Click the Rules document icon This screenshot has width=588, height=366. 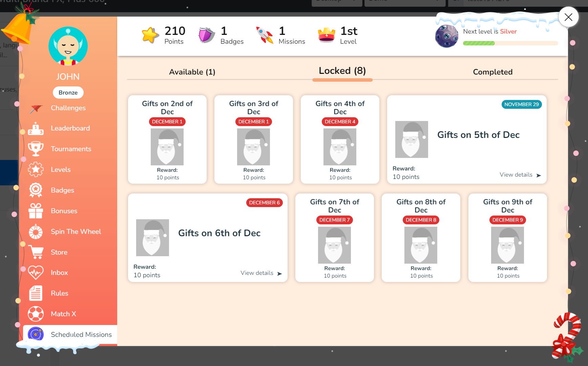[x=36, y=293]
